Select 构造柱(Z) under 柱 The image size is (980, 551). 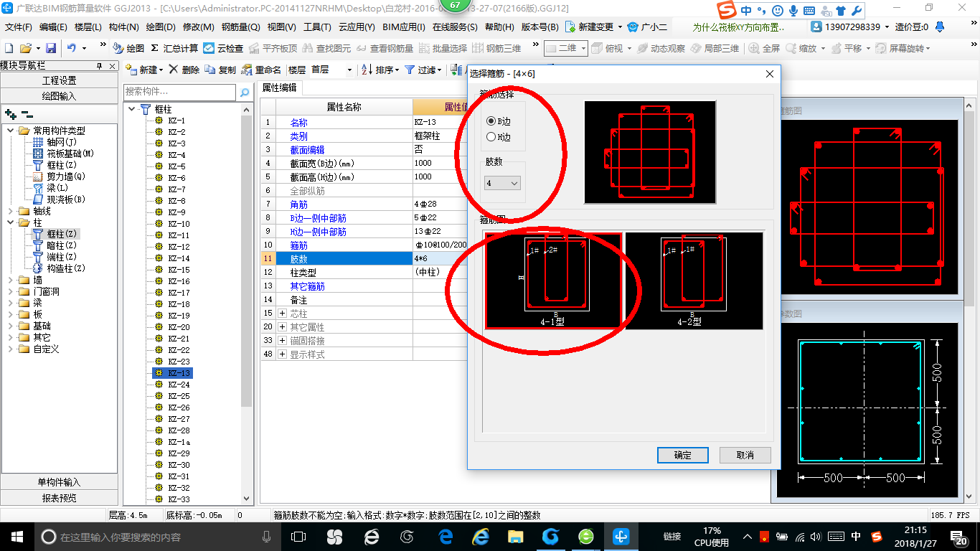pos(59,268)
